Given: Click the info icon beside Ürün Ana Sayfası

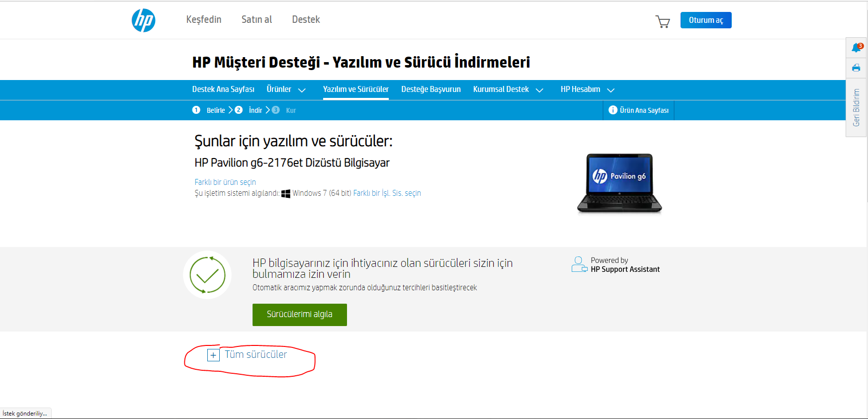Looking at the screenshot, I should pos(613,110).
